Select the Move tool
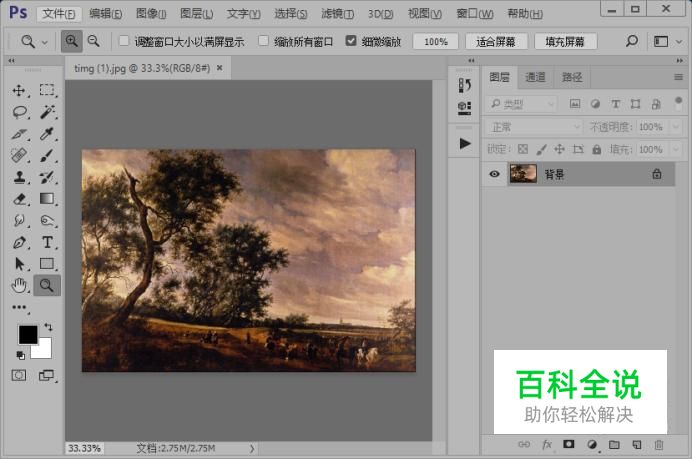 click(19, 90)
